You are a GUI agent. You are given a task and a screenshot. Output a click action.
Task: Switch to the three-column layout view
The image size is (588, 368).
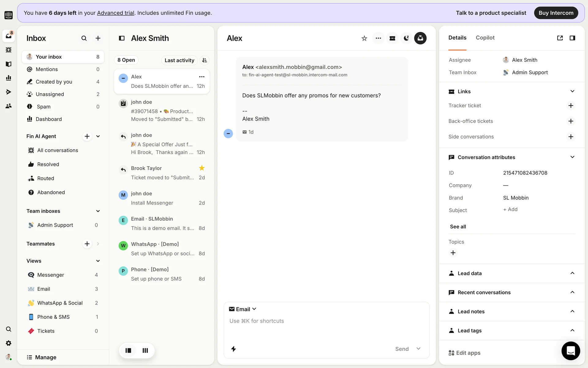click(145, 350)
